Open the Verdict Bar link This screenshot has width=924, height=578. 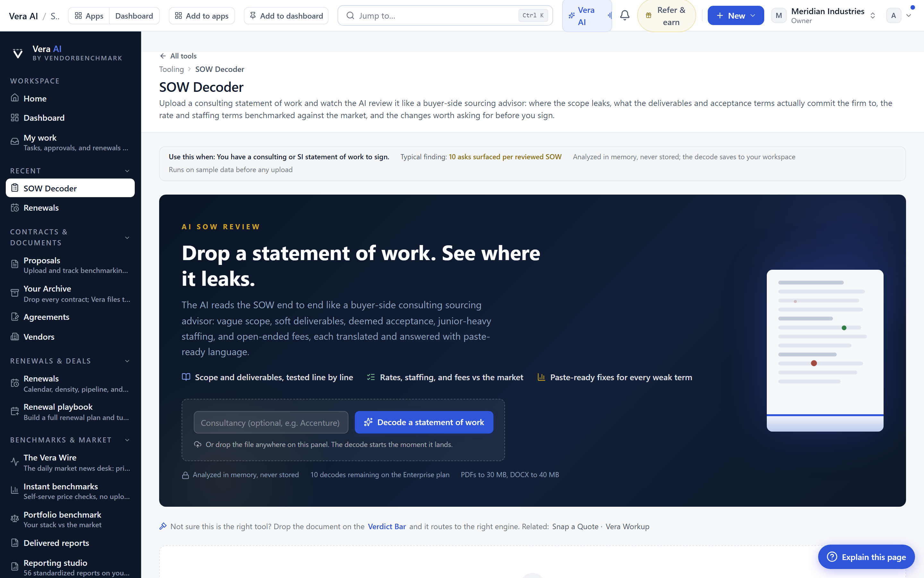pyautogui.click(x=386, y=526)
